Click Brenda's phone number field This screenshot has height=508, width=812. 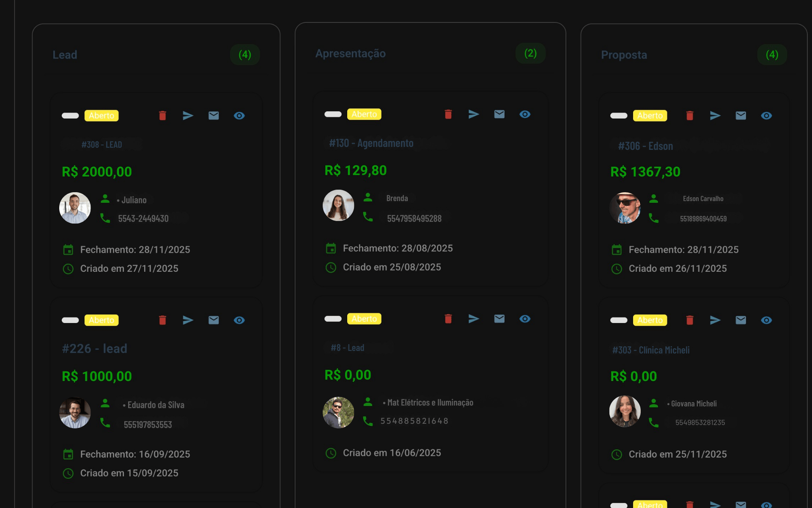pos(414,218)
